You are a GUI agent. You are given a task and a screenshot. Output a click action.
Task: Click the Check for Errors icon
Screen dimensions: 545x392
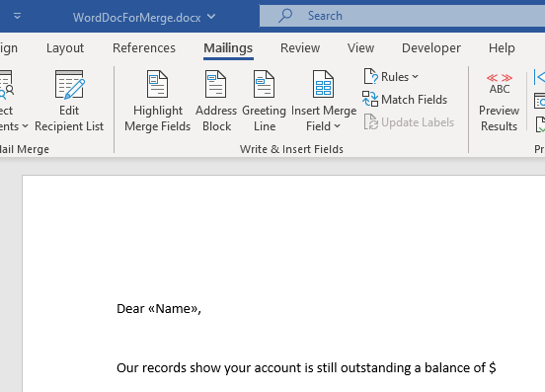click(x=540, y=124)
